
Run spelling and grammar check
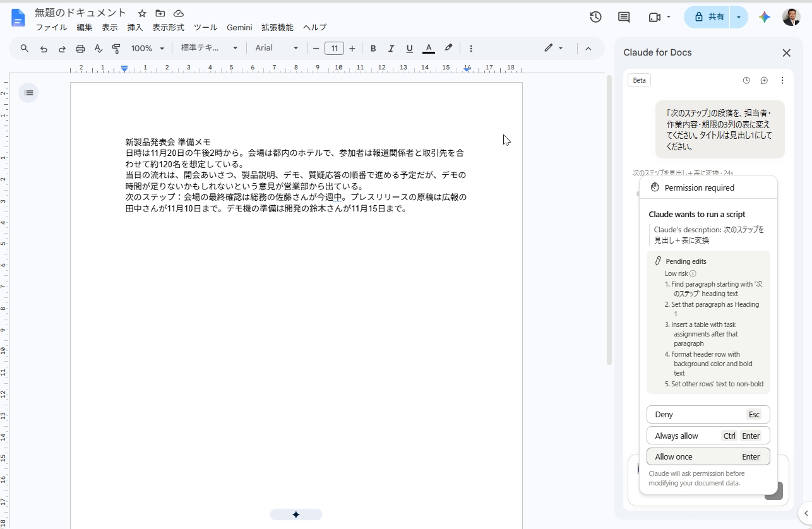point(99,49)
